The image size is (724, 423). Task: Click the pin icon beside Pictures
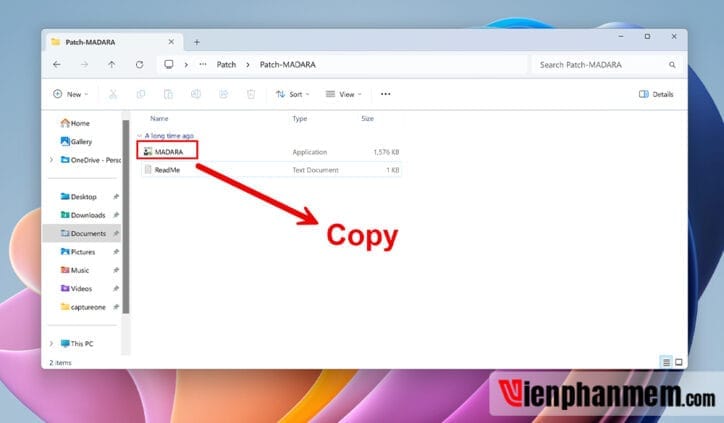(x=116, y=252)
